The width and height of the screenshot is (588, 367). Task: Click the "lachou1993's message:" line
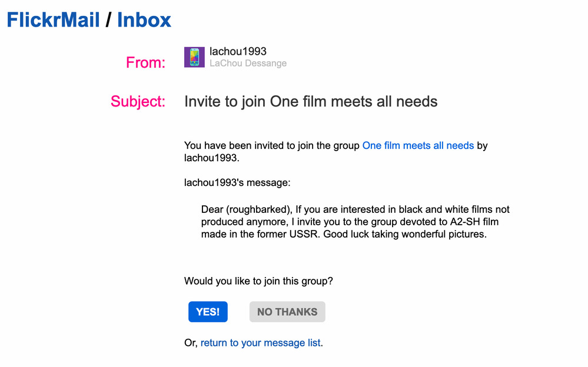point(237,182)
